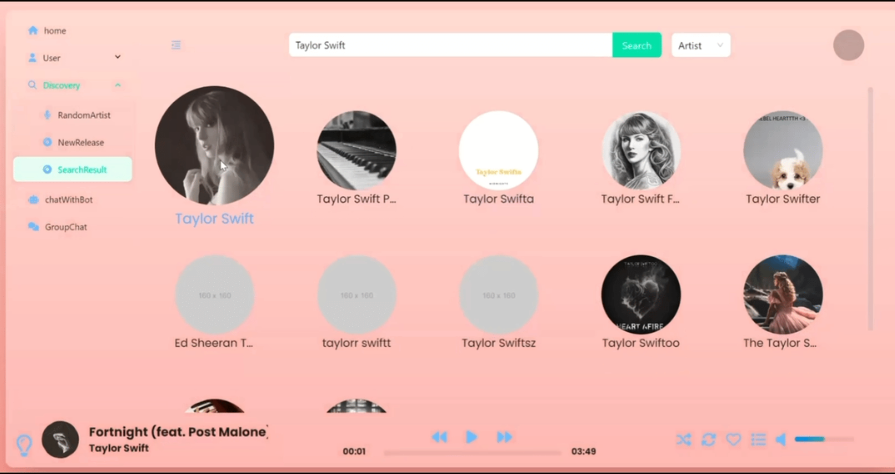The image size is (895, 474).
Task: Click the Discovery magnifier icon
Action: click(x=33, y=85)
